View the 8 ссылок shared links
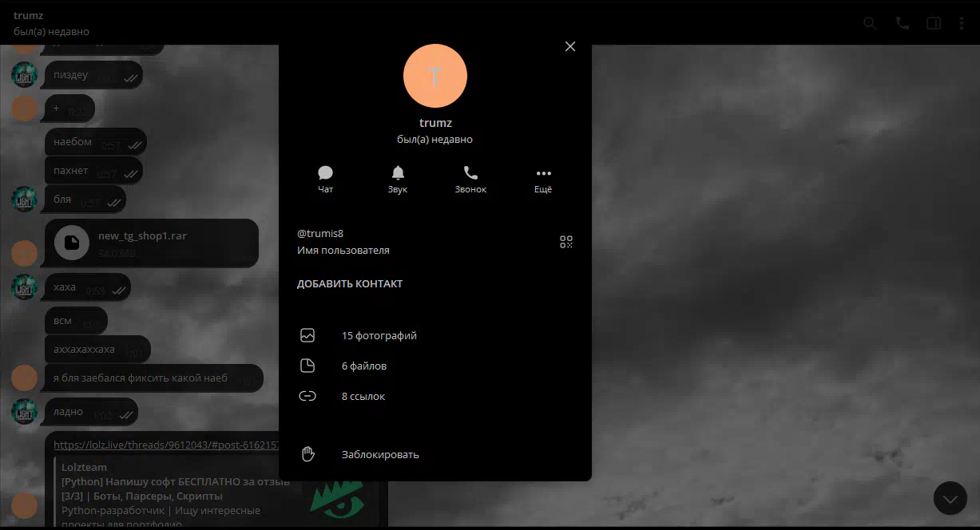The image size is (980, 530). pos(363,397)
